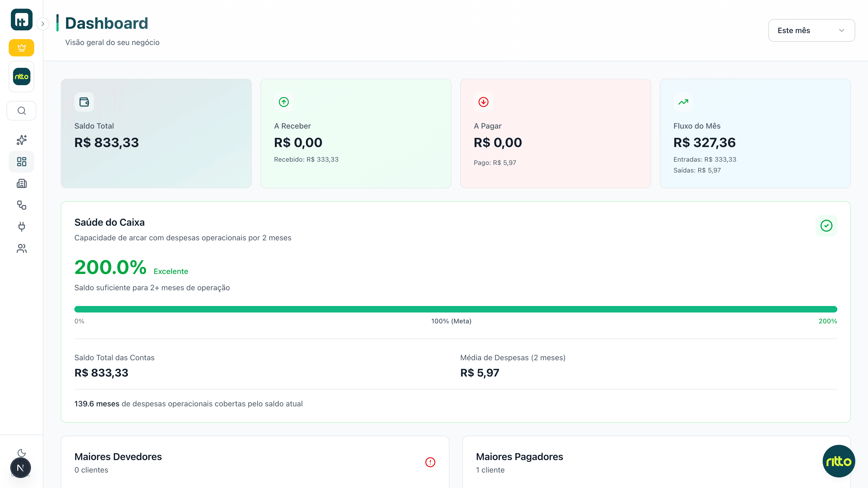The height and width of the screenshot is (488, 868).
Task: Switch to the Maiores Pagadores section
Action: click(x=519, y=457)
